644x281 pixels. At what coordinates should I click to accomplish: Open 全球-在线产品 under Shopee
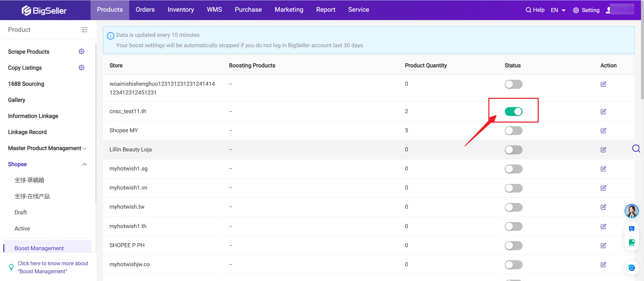pos(32,196)
